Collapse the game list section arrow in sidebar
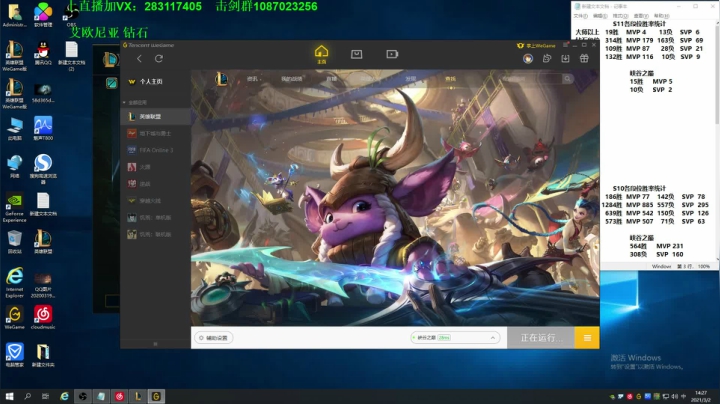Viewport: 720px width, 404px height. point(124,102)
